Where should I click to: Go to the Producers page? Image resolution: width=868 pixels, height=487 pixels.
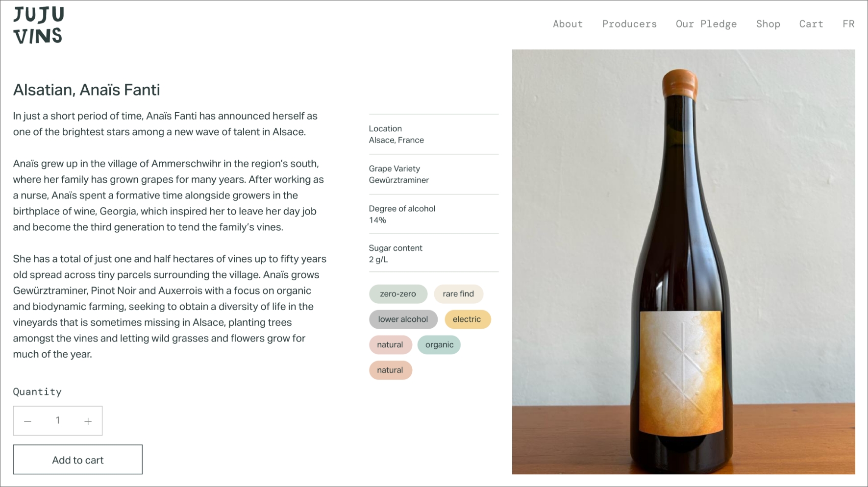point(629,24)
